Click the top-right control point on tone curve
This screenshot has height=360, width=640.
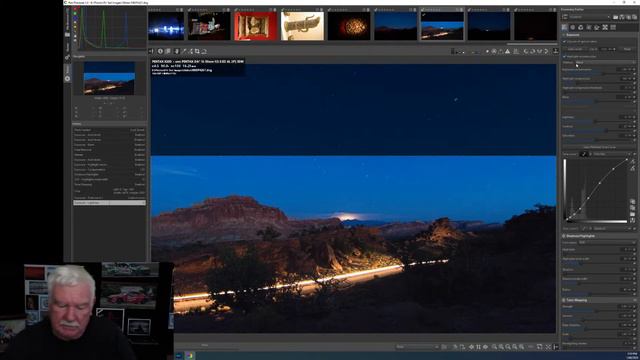pos(627,160)
